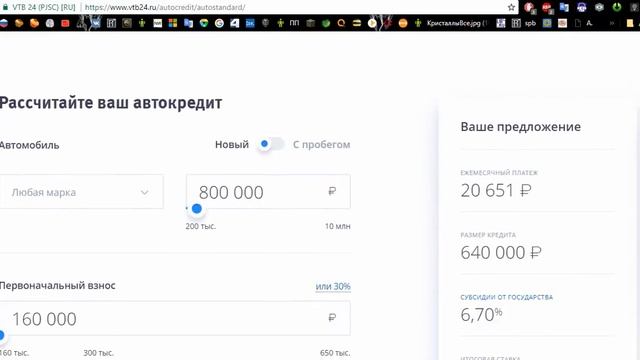This screenshot has width=640, height=360.
Task: Click the 6,70% subsidy rate value
Action: pos(481,315)
